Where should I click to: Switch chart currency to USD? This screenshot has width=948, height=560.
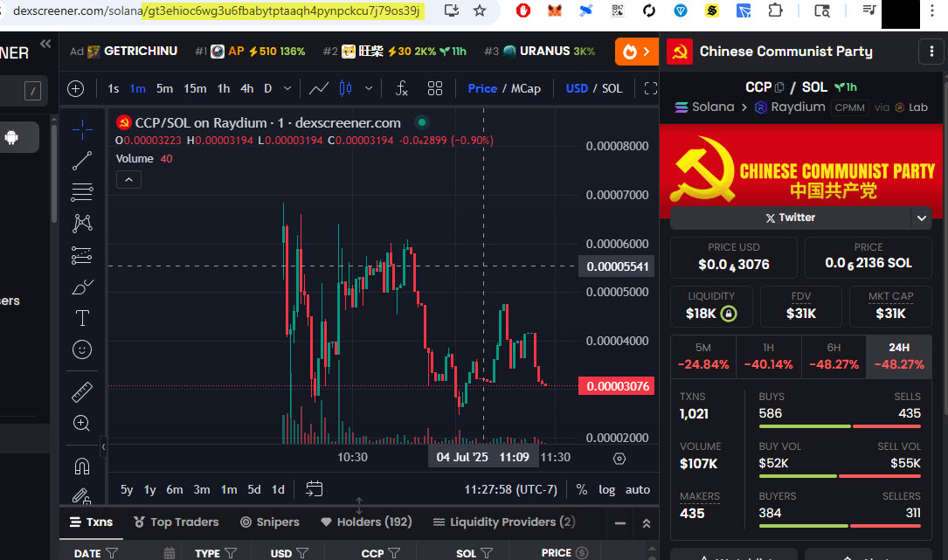(577, 89)
